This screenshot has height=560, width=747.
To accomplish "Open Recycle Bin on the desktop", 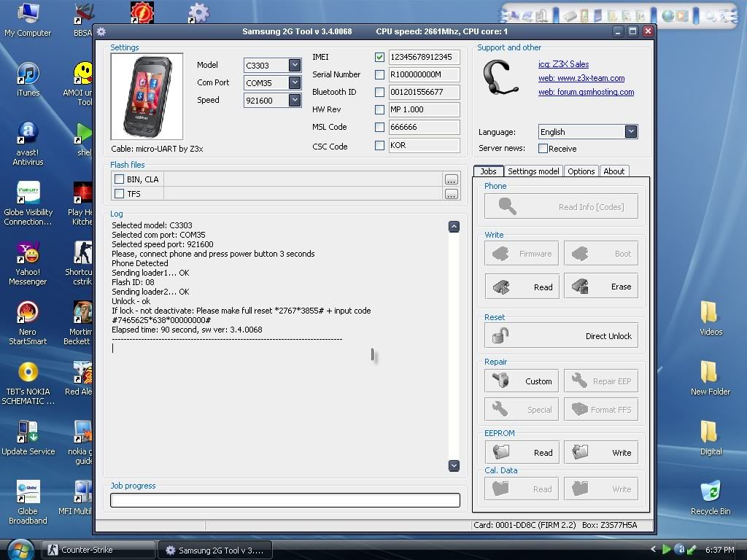I will click(710, 496).
